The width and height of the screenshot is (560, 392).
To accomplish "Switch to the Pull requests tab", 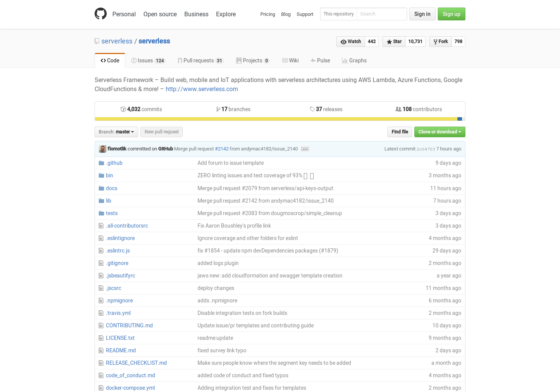I will pyautogui.click(x=201, y=60).
